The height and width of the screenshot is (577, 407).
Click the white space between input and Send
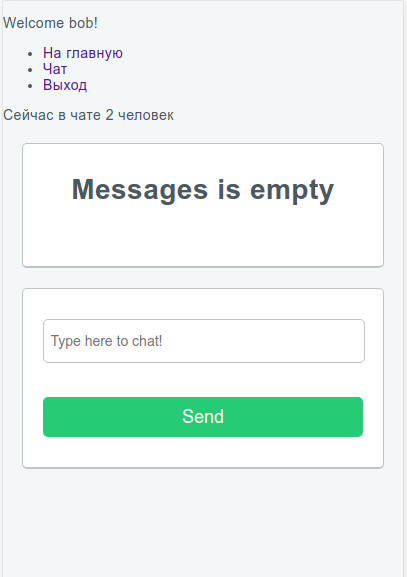click(203, 380)
